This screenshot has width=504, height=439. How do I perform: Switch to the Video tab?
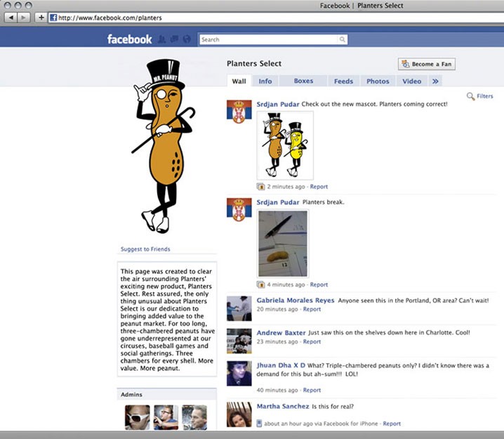click(x=412, y=81)
